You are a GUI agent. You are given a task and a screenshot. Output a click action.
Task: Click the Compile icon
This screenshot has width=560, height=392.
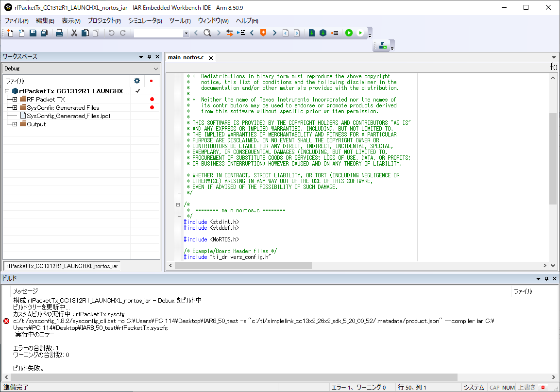(x=312, y=33)
